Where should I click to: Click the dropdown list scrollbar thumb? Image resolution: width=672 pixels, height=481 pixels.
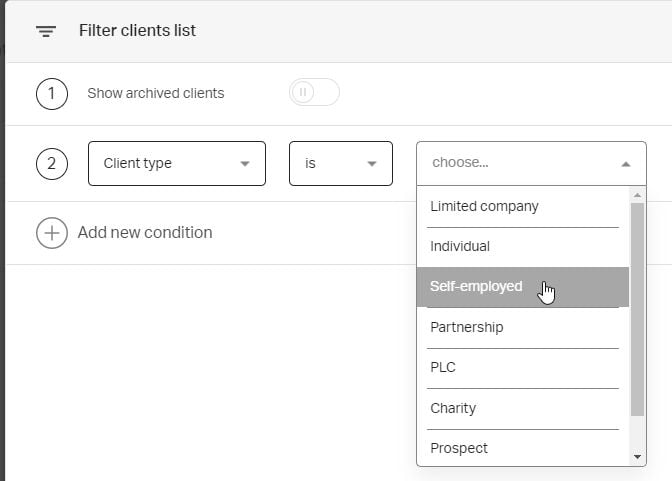pyautogui.click(x=638, y=308)
